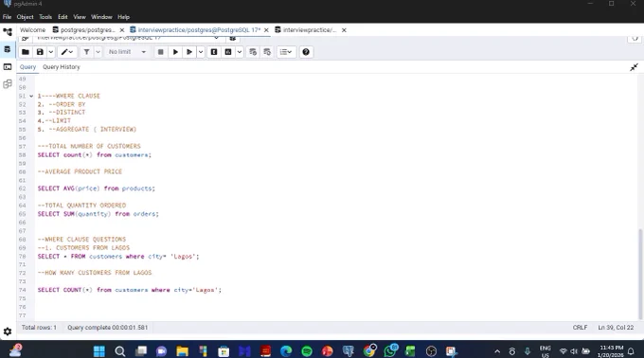
Task: Click the Edit pencil toolbar button
Action: tap(67, 52)
